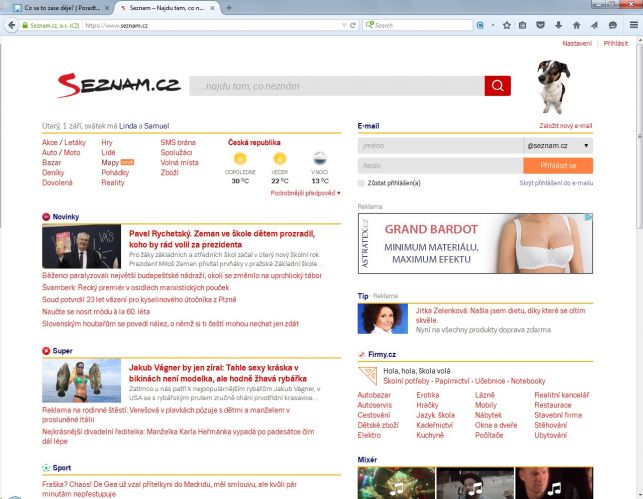
Task: Open Volná místa link
Action: 180,163
